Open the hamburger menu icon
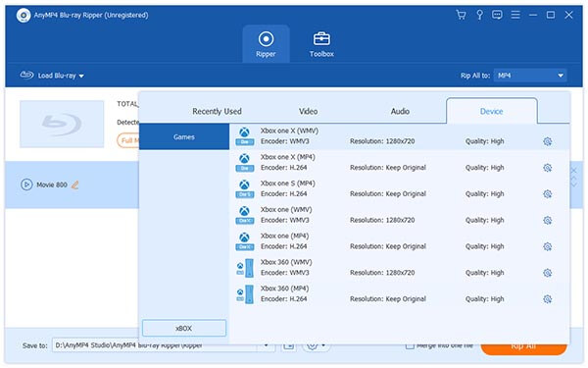This screenshot has height=368, width=588. tap(515, 15)
